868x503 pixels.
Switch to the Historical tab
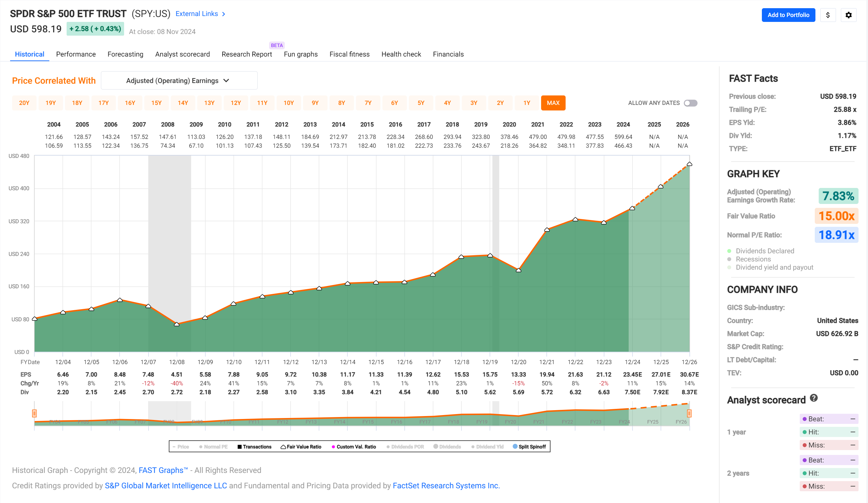click(30, 55)
